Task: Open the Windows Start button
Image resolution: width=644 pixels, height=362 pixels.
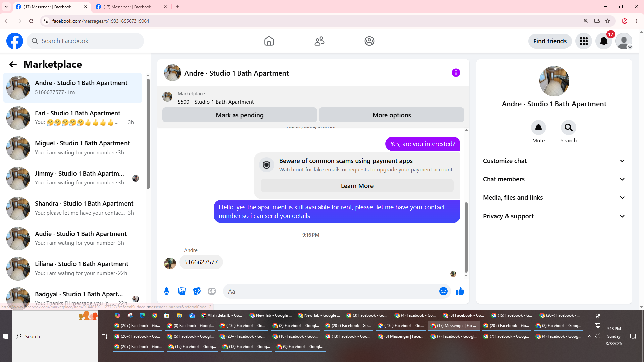Action: click(x=6, y=336)
